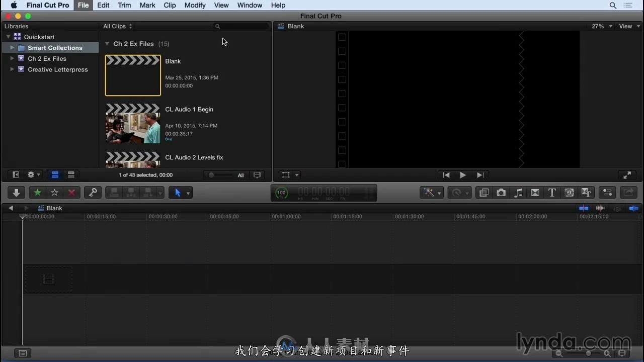Screen dimensions: 644x362
Task: Adjust the clip duration slider knob
Action: point(211,175)
